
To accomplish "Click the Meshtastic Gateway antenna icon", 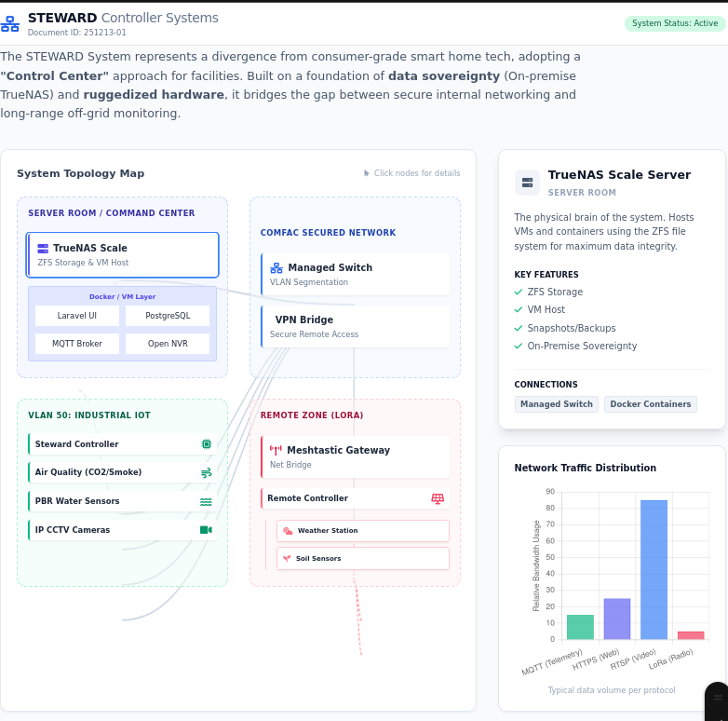I will click(x=276, y=451).
